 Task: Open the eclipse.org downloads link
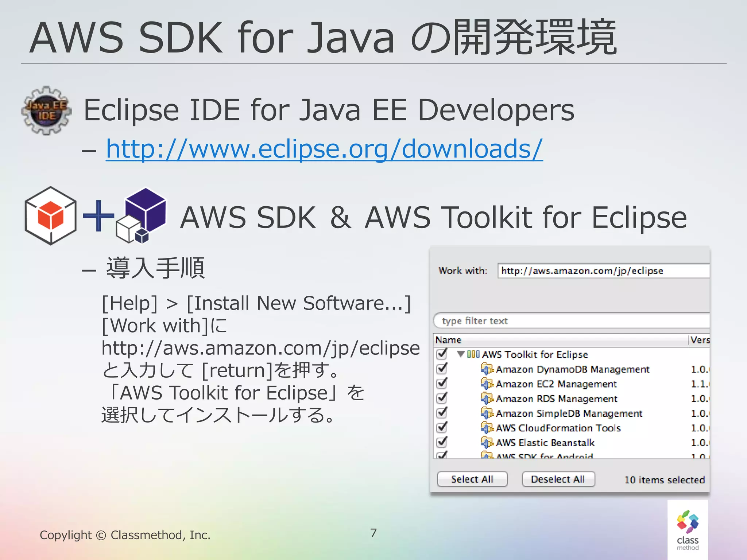pos(324,149)
